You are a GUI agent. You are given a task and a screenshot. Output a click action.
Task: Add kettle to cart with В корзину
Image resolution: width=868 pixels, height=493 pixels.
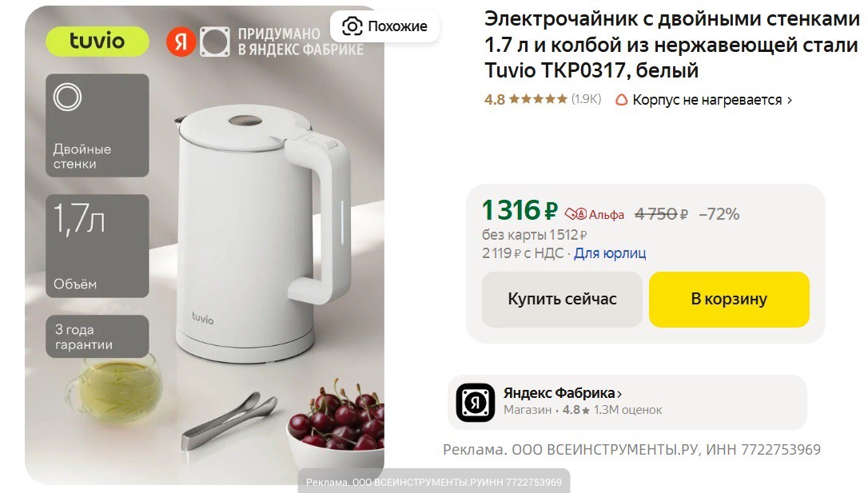click(729, 299)
